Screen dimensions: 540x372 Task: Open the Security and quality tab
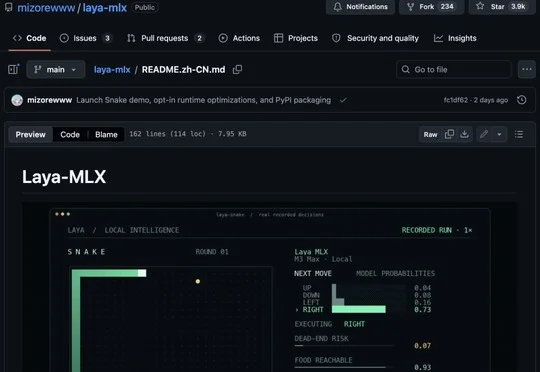click(375, 38)
